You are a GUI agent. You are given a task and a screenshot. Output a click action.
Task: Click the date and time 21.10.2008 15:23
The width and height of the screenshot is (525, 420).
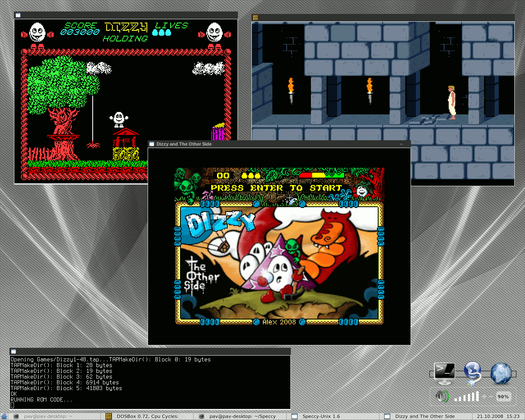(498, 416)
